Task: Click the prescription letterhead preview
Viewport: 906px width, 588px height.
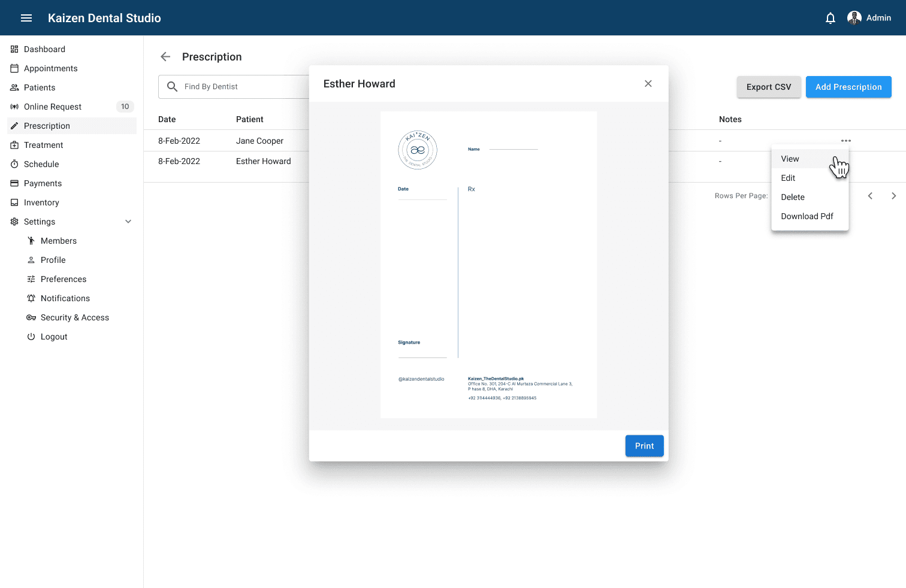Action: 488,265
